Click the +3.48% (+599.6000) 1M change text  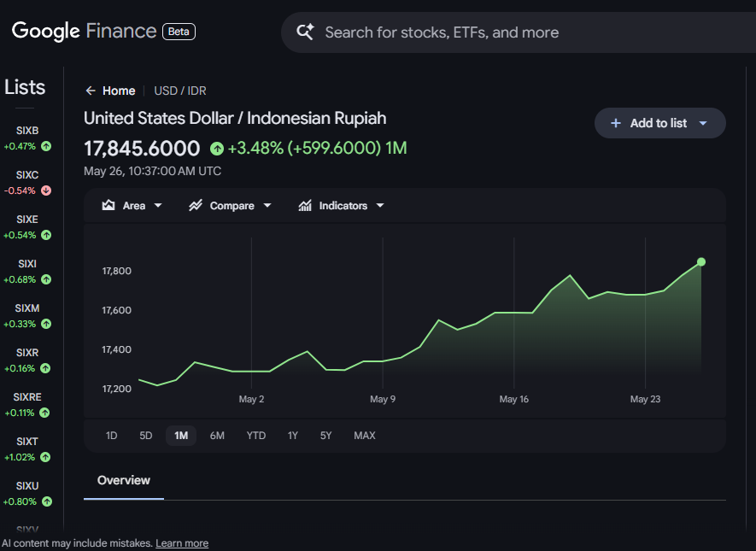(x=317, y=148)
